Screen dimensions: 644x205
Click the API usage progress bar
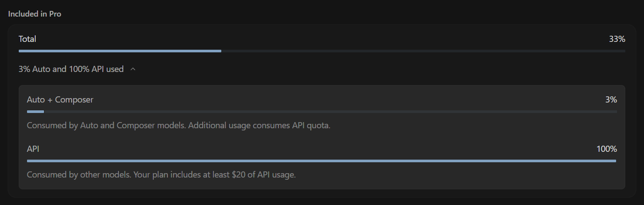322,161
